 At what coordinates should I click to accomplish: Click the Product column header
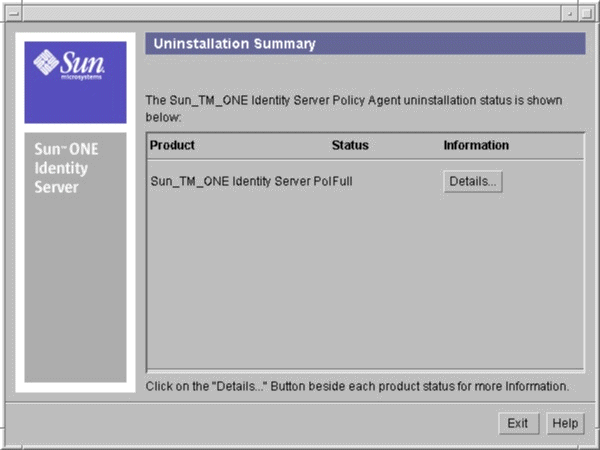[x=172, y=145]
